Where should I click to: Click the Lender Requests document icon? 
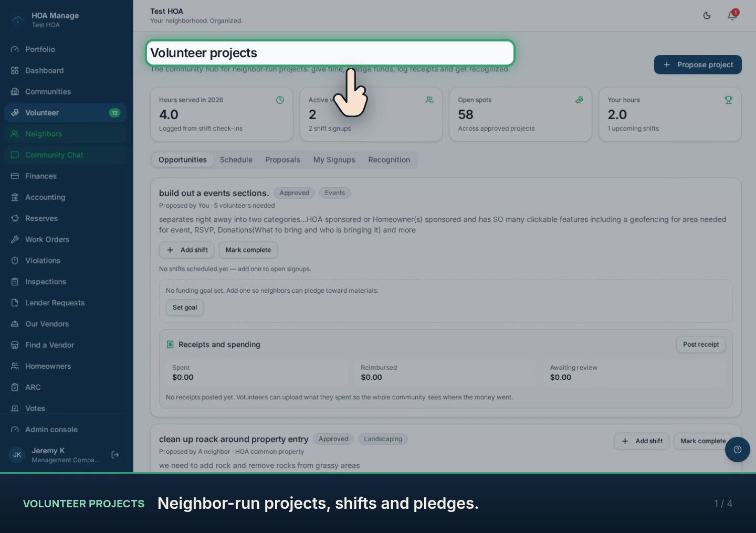(15, 303)
